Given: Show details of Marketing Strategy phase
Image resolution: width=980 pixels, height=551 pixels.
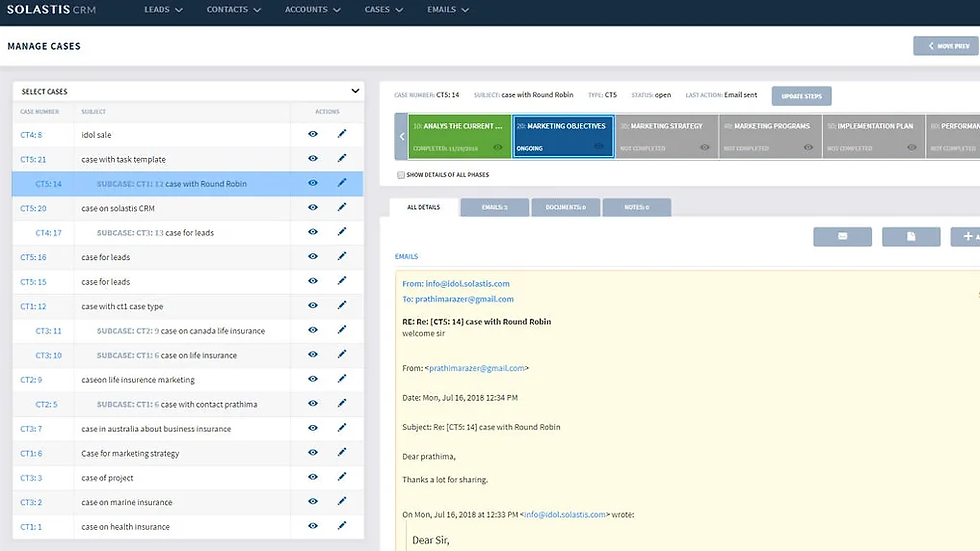Looking at the screenshot, I should click(x=704, y=147).
